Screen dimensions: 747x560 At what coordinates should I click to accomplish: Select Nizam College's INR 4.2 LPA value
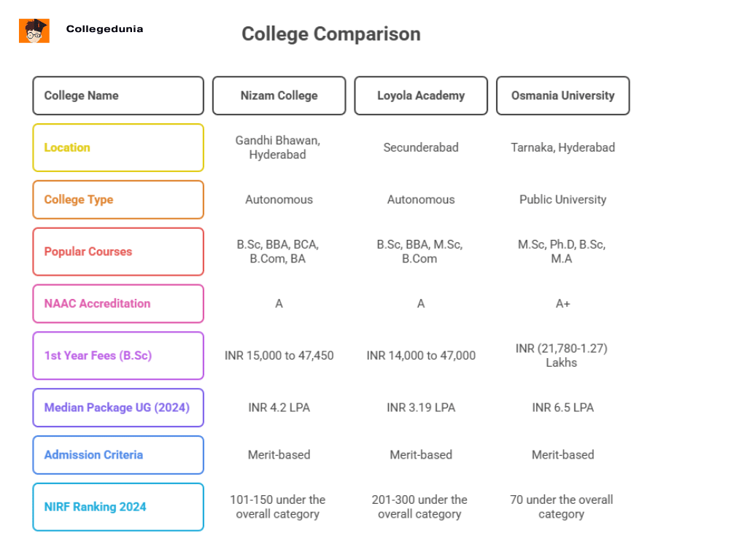[x=279, y=408]
